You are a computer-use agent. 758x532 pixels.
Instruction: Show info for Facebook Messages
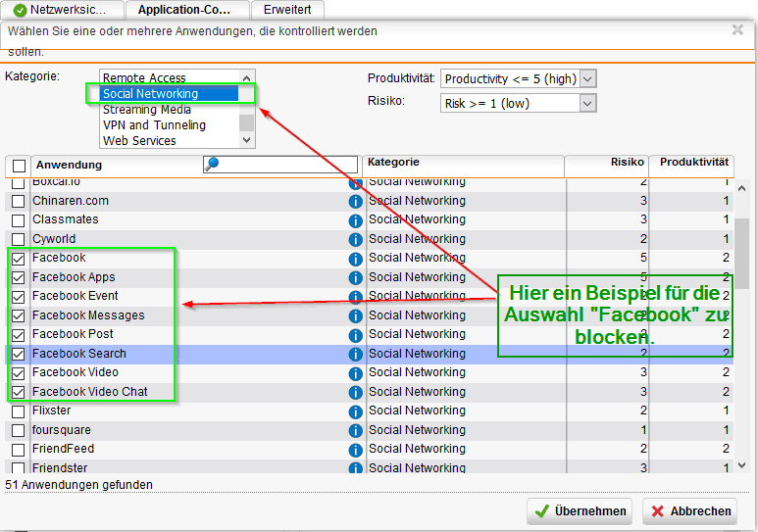[355, 316]
